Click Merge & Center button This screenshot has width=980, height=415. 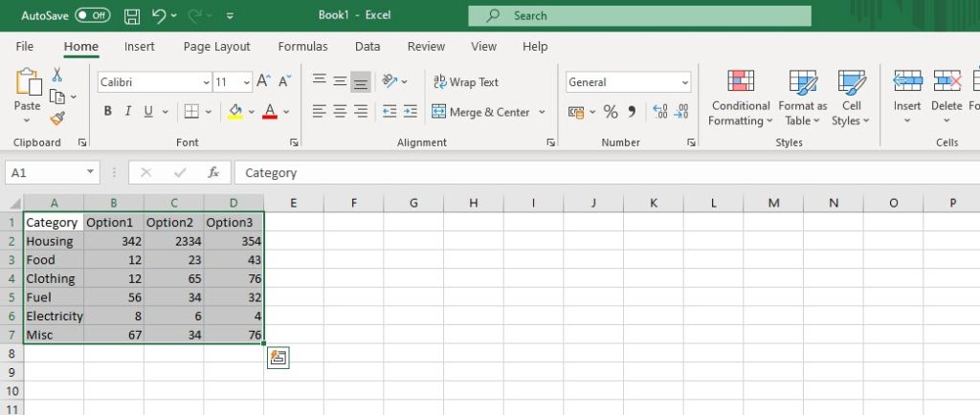[480, 112]
